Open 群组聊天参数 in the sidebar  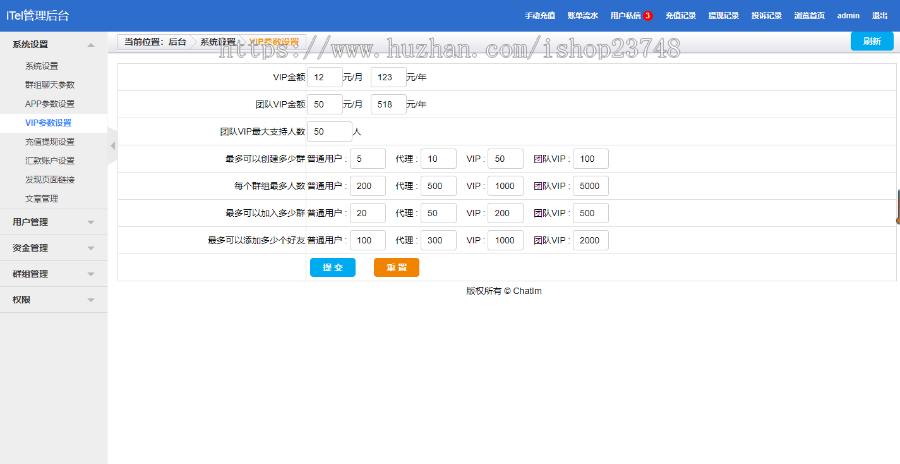pyautogui.click(x=50, y=85)
